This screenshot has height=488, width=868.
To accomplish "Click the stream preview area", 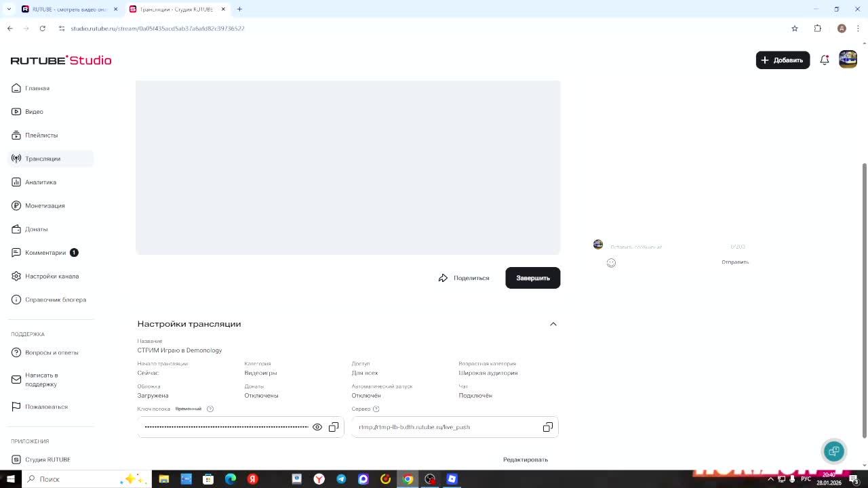I will point(348,167).
